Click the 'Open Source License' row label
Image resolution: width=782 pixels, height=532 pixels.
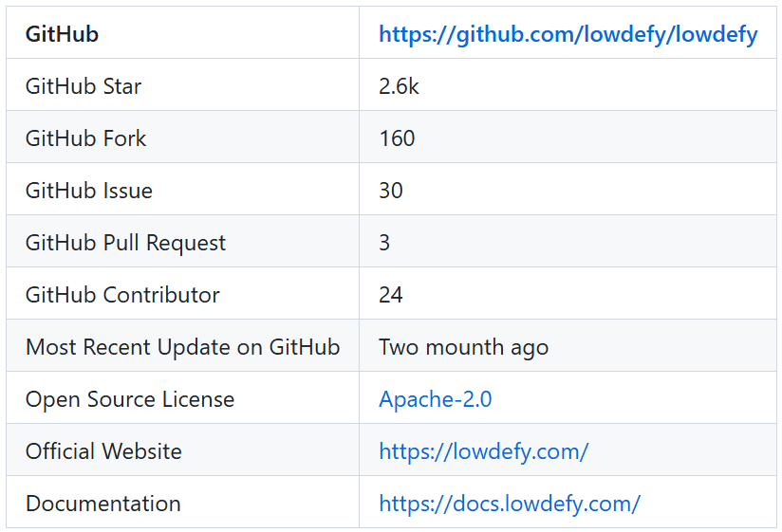pos(130,399)
